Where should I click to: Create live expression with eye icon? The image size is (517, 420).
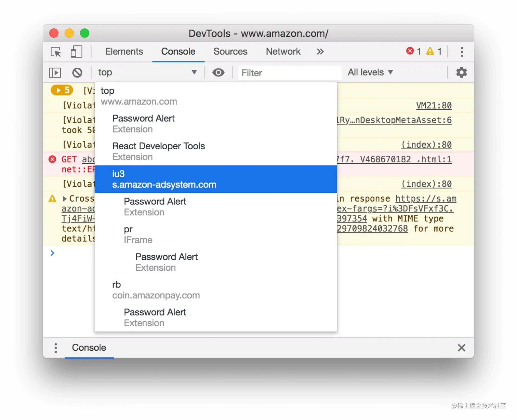[x=218, y=72]
